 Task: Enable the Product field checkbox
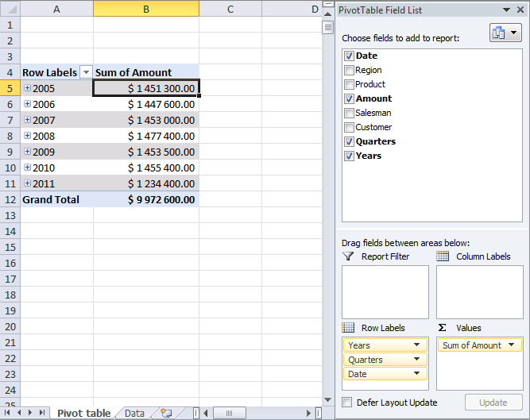pos(350,84)
